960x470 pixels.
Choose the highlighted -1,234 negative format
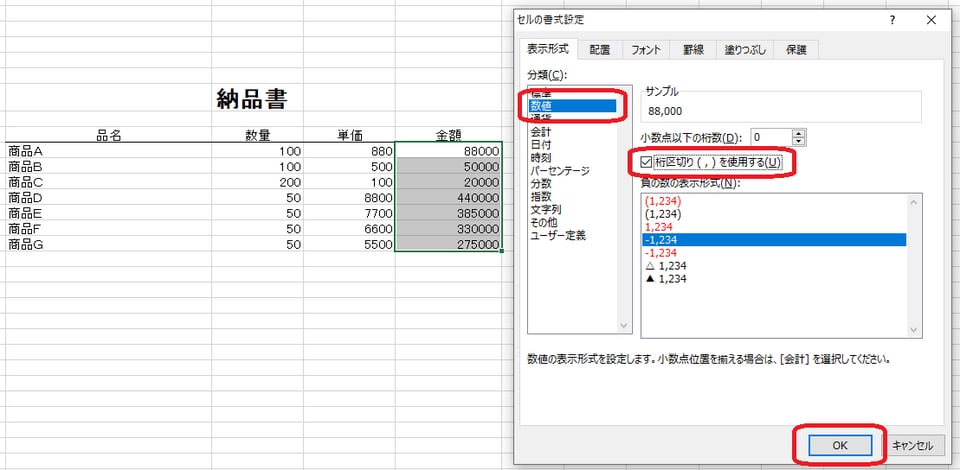point(774,239)
